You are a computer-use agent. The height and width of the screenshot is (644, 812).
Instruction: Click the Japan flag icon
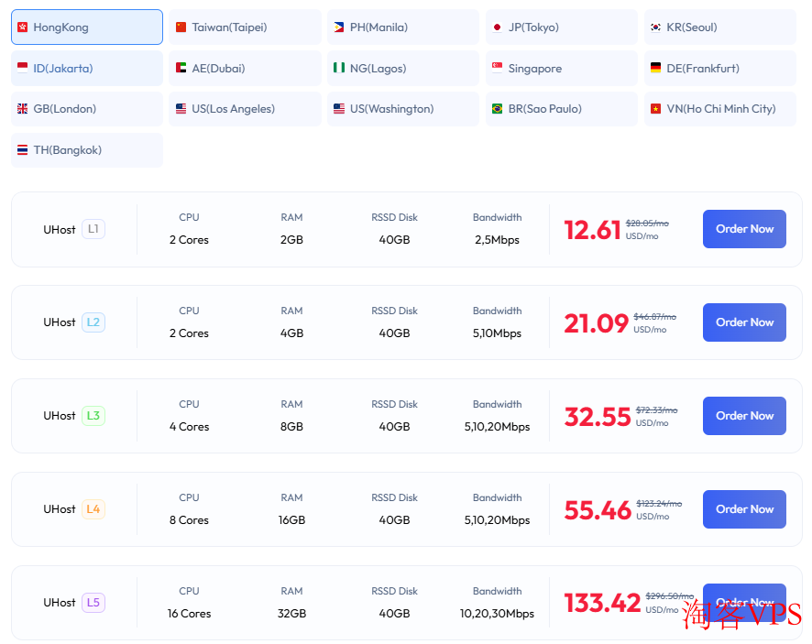tap(498, 27)
